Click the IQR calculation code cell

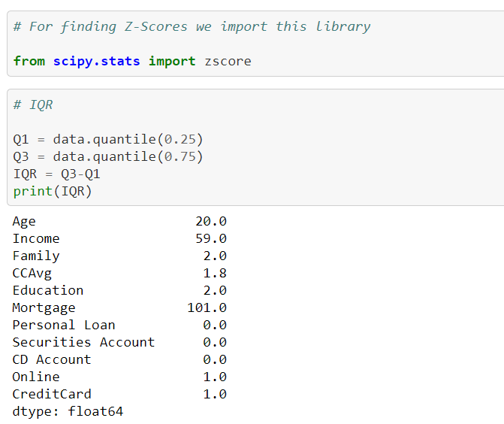(255, 147)
